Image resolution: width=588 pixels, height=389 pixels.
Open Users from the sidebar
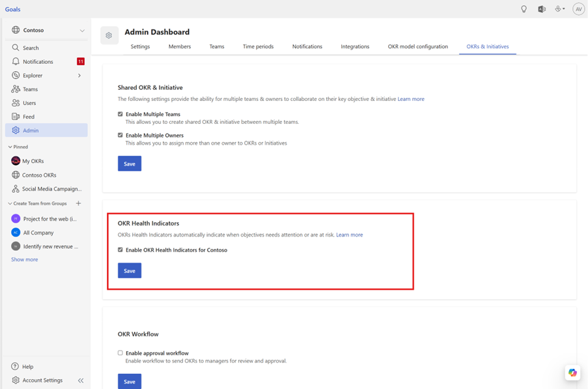click(x=46, y=103)
